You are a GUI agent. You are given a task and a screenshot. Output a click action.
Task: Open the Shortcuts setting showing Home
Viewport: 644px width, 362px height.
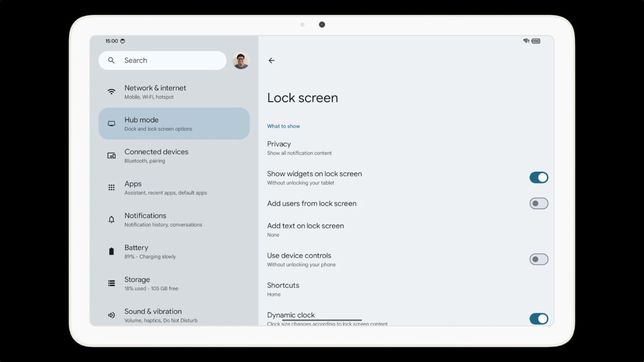[283, 289]
